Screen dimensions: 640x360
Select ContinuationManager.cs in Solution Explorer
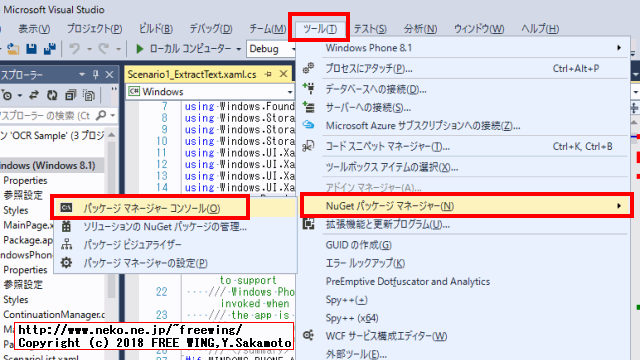point(54,314)
